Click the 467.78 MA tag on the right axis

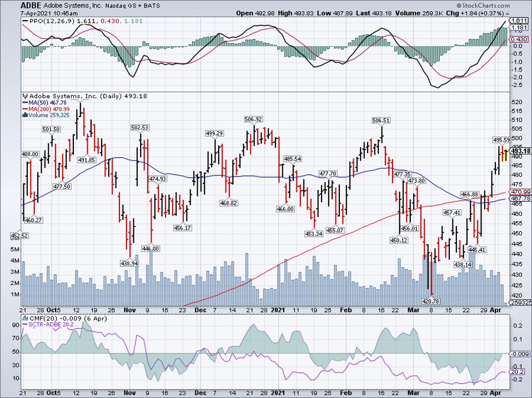click(521, 198)
